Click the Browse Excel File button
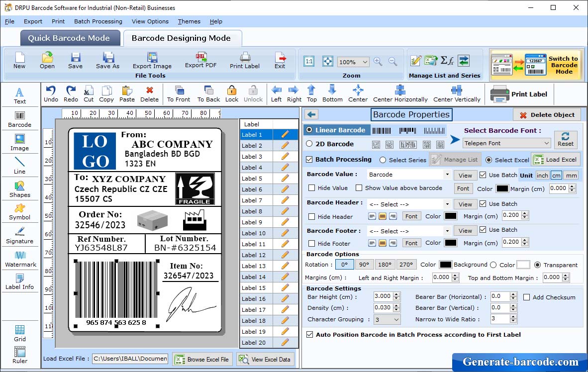The image size is (588, 372). (202, 359)
